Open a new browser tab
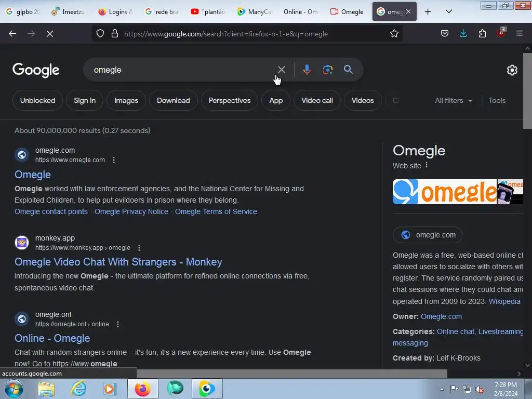Image resolution: width=532 pixels, height=399 pixels. (428, 11)
